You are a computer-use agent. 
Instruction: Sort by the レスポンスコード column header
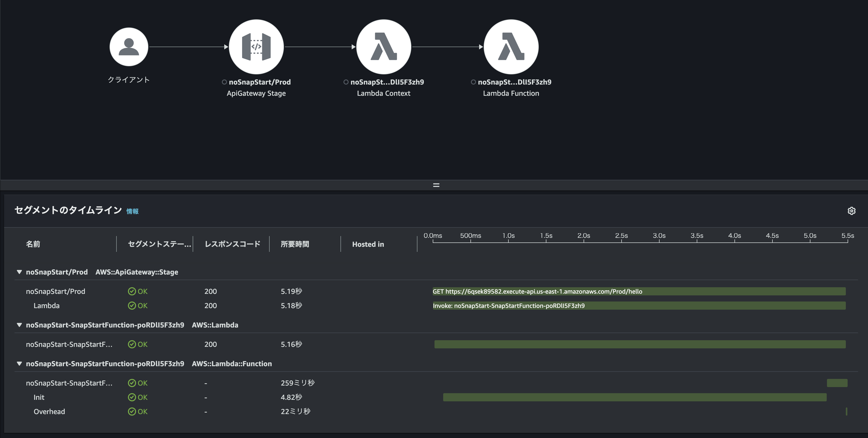pyautogui.click(x=232, y=244)
